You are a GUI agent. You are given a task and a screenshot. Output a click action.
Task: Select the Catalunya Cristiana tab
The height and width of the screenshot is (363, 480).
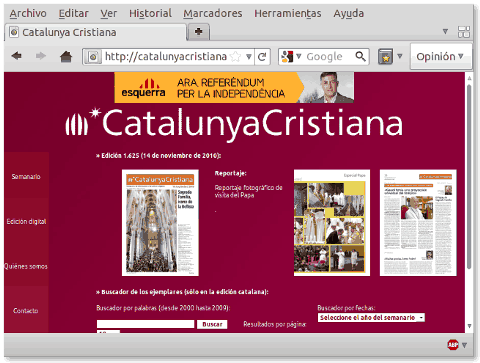pyautogui.click(x=95, y=32)
